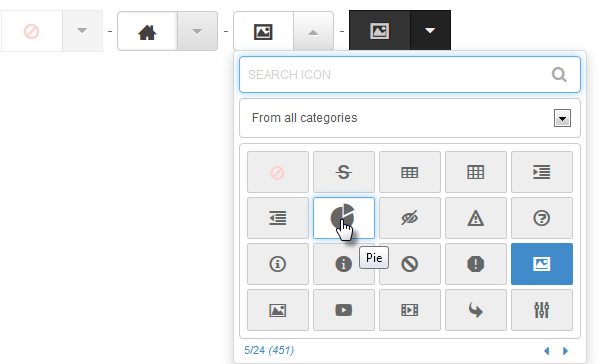The width and height of the screenshot is (604, 364).
Task: Choose the empty no-icon cell in grid
Action: 278,172
